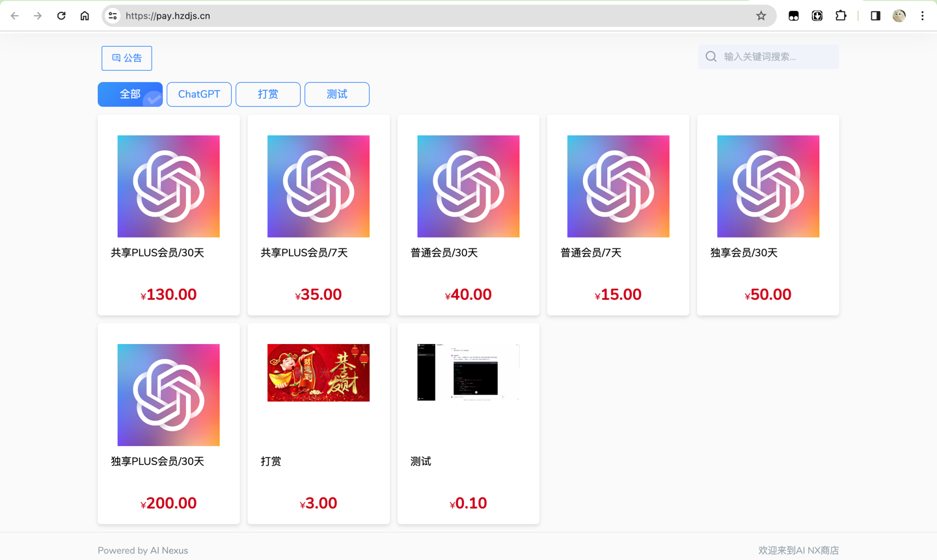View site information icon in address bar
Viewport: 937px width, 560px height.
tap(113, 16)
